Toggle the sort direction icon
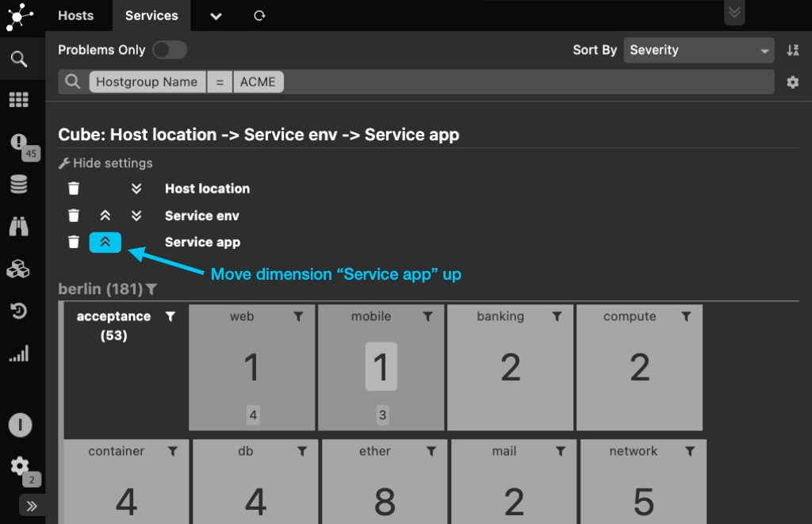This screenshot has width=812, height=524. [793, 50]
